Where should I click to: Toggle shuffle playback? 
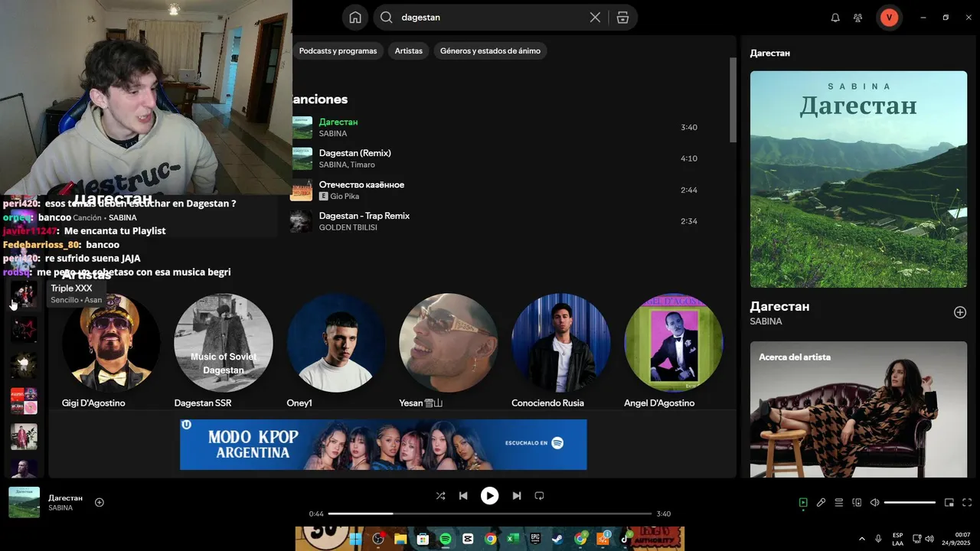tap(440, 496)
